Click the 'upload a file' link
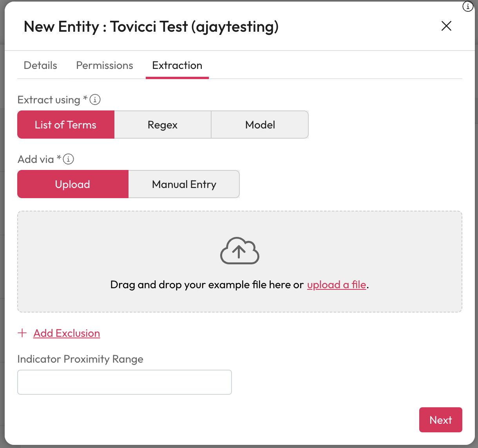This screenshot has width=478, height=448. [336, 285]
